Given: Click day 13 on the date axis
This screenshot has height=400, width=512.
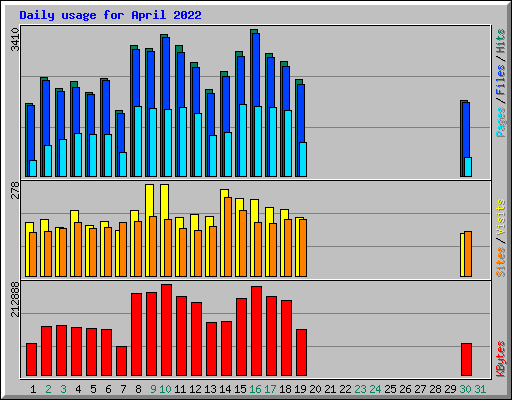Looking at the screenshot, I should pos(210,389).
